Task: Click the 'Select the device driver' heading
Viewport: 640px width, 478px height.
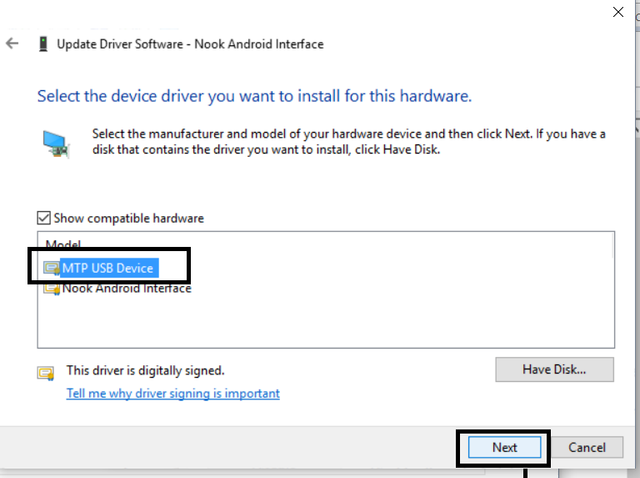Action: pyautogui.click(x=254, y=96)
